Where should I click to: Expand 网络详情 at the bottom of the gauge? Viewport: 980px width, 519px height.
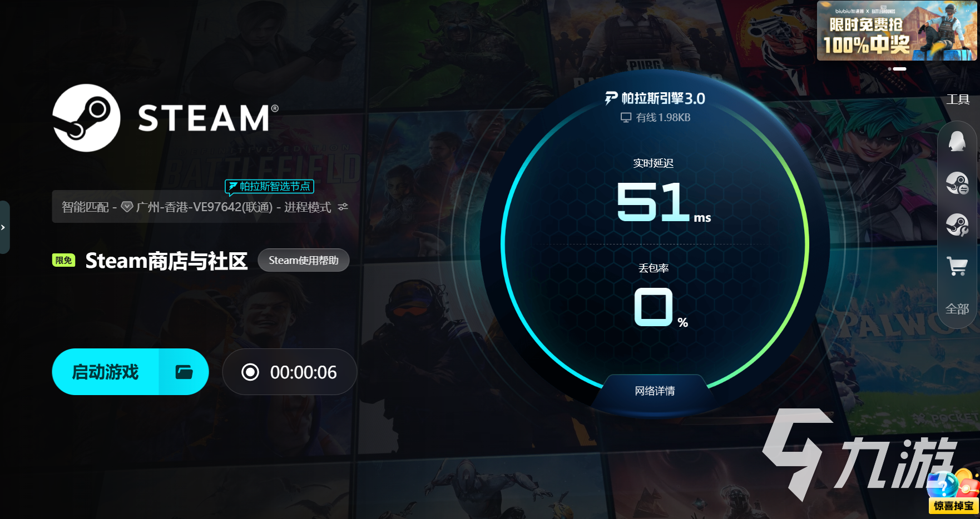click(x=655, y=391)
